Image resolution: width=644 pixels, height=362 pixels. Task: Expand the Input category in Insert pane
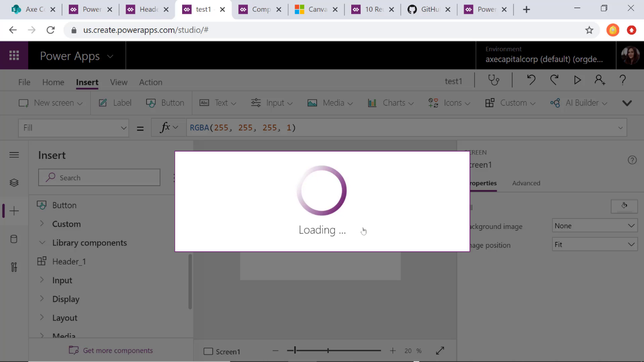pyautogui.click(x=62, y=280)
